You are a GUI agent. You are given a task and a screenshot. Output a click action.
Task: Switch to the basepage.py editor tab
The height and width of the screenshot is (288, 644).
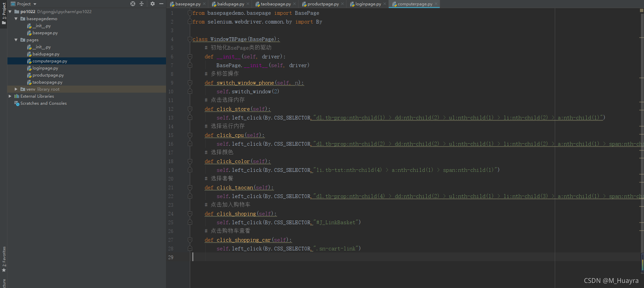[188, 4]
